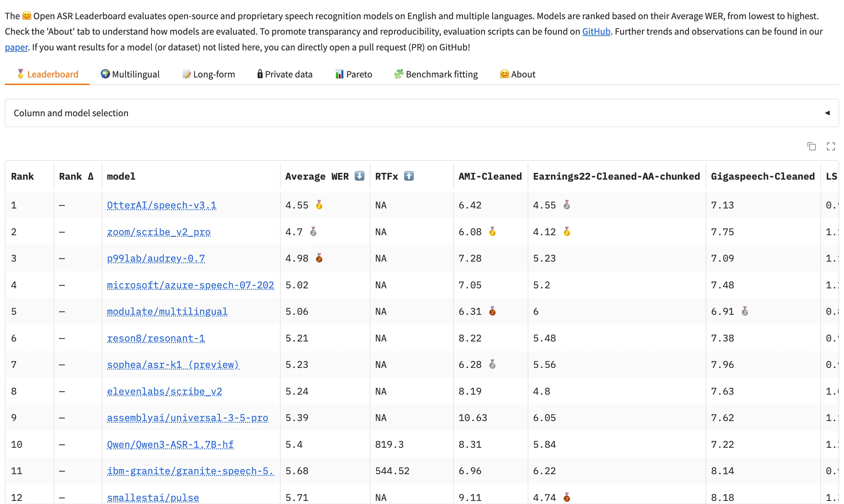Click the copy table icon

811,146
